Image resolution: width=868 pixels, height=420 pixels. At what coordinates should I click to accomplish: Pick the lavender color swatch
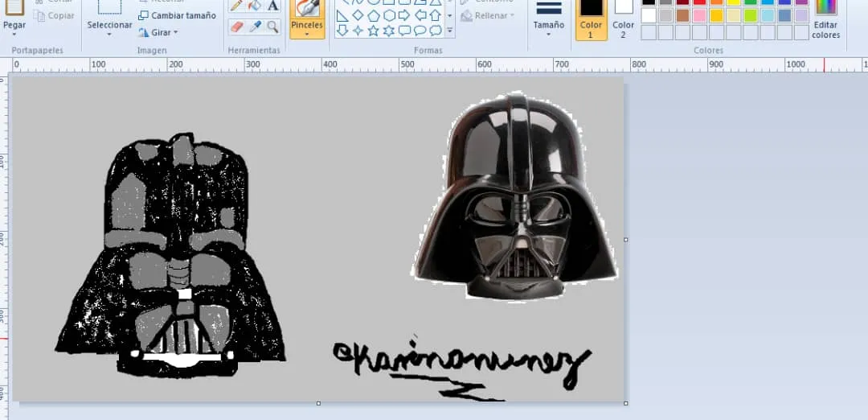point(801,15)
